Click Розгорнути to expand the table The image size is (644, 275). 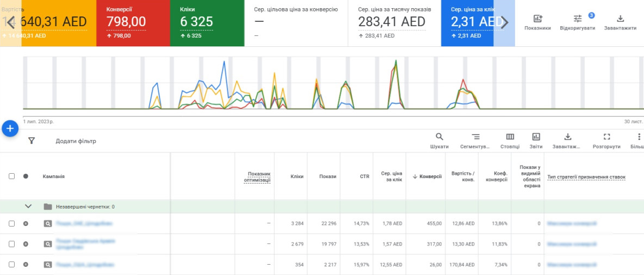[606, 137]
